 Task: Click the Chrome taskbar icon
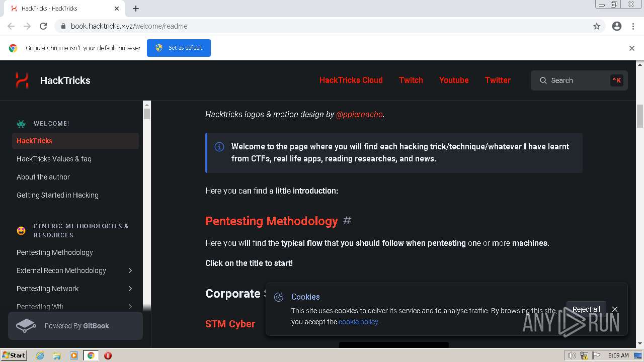(x=91, y=355)
